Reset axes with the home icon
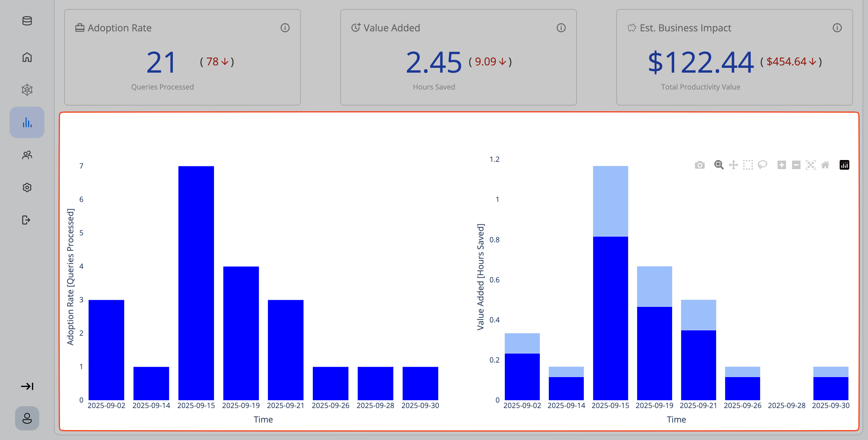Screen dimensions: 868x440 [x=825, y=165]
